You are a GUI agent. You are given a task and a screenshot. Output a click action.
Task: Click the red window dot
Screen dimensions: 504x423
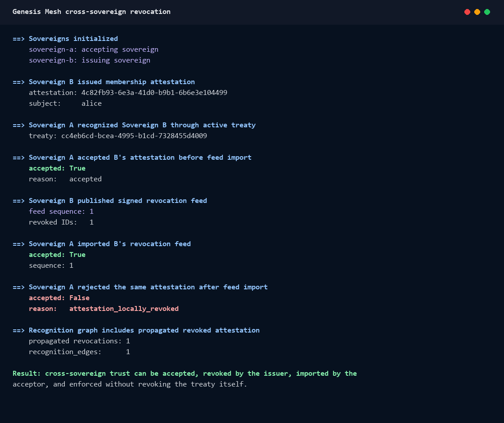click(468, 12)
